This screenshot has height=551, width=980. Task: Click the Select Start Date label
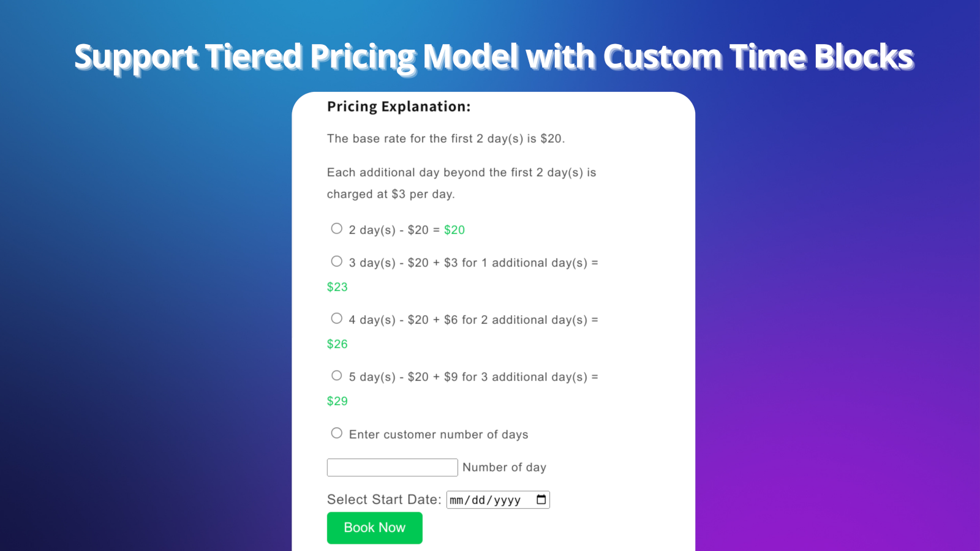point(383,500)
